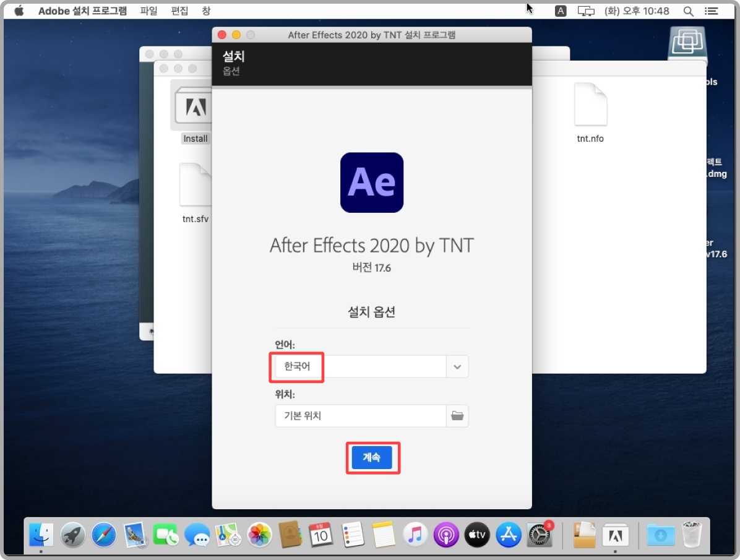The width and height of the screenshot is (740, 560).
Task: Click the 기본 위치 location field
Action: pos(361,416)
